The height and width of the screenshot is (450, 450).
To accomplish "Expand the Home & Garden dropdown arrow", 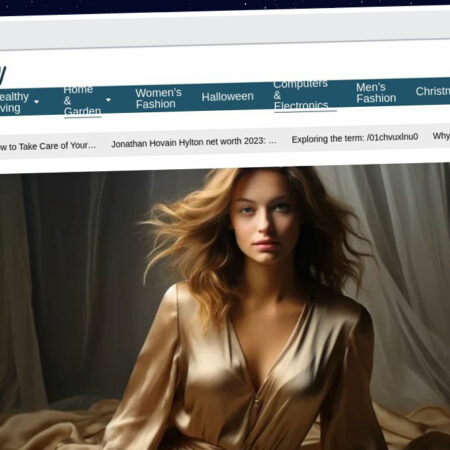I will (108, 100).
